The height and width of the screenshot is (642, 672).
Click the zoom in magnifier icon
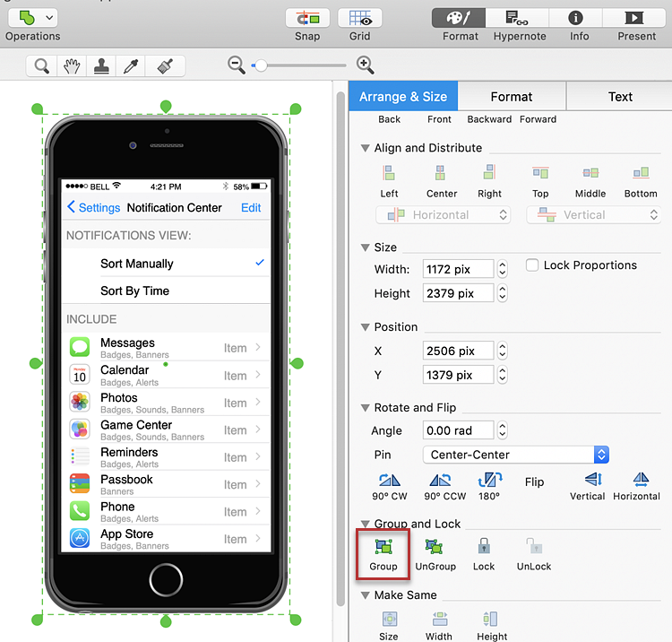(x=366, y=65)
